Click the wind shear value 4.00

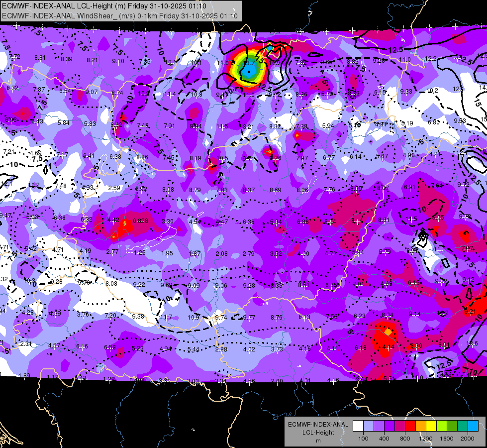coord(303,254)
